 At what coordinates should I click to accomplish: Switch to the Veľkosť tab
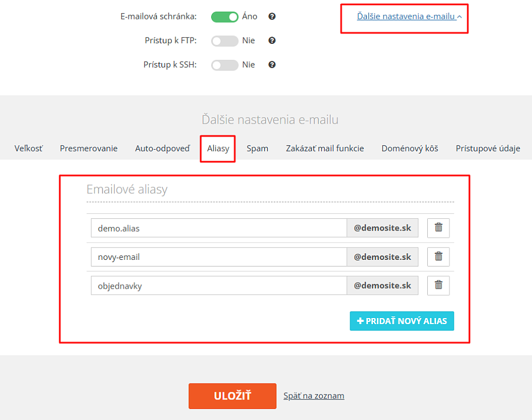28,148
